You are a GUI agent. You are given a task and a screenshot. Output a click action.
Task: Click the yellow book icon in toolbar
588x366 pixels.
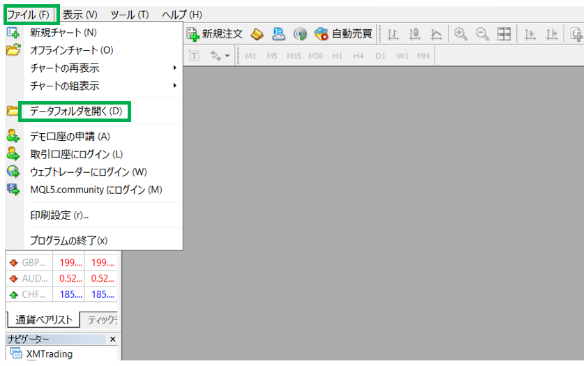(x=257, y=33)
